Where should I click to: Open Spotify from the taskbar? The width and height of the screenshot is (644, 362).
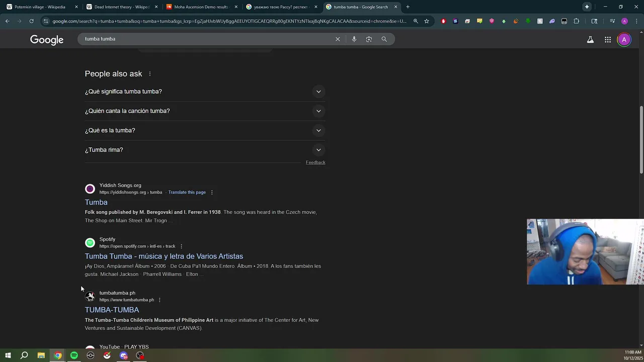(x=74, y=355)
